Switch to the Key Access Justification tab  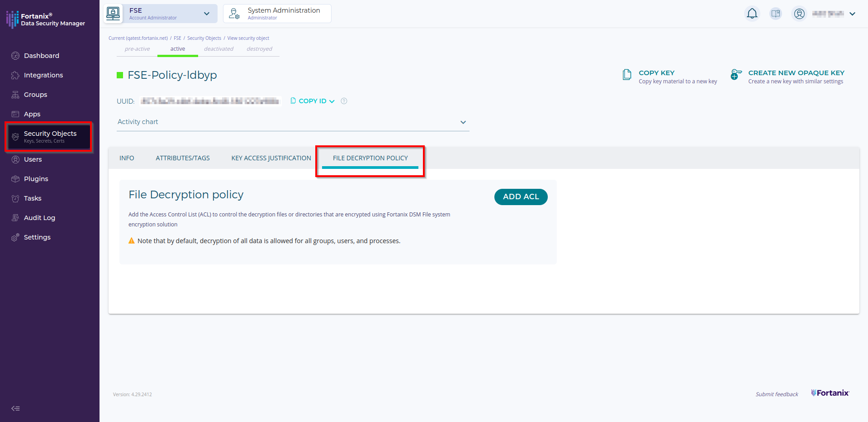click(271, 158)
